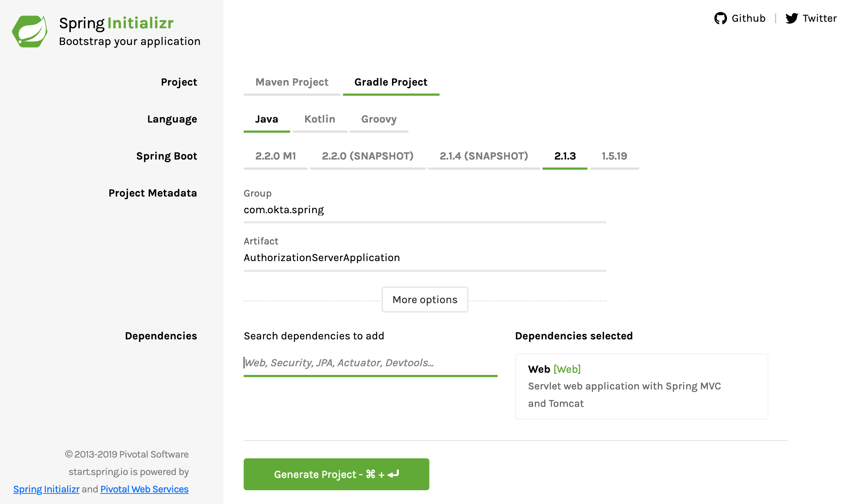Screen dimensions: 850x504
Task: Click the Spring leaf logo icon
Action: [30, 31]
